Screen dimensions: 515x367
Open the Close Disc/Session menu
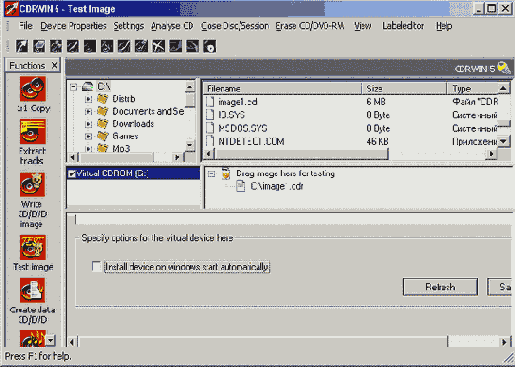tap(235, 26)
